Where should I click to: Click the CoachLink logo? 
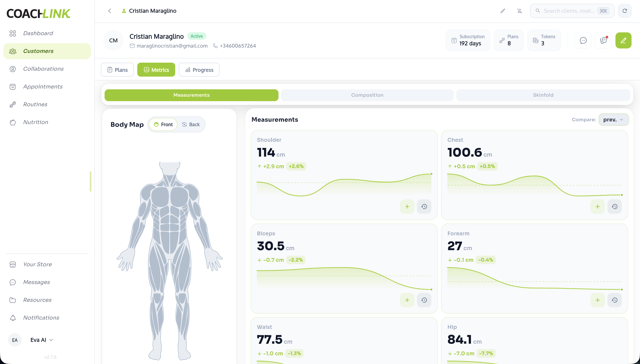[x=38, y=14]
